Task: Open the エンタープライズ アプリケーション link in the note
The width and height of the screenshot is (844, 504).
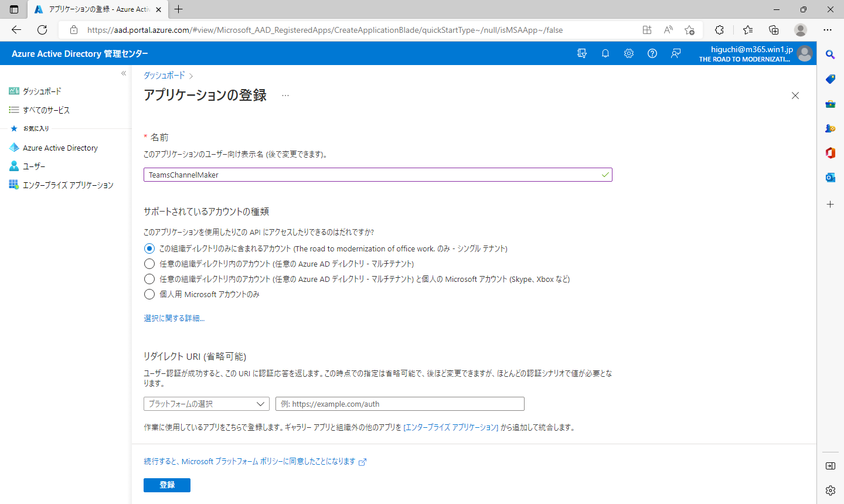Action: [x=451, y=427]
